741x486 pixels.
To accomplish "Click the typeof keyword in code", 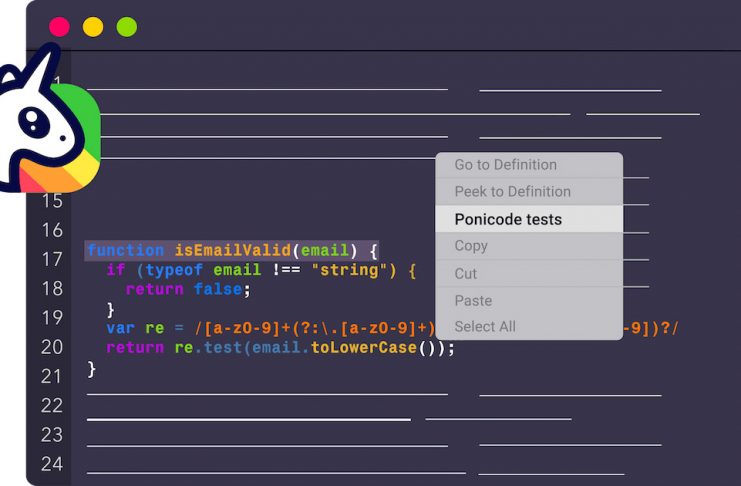I will 174,270.
